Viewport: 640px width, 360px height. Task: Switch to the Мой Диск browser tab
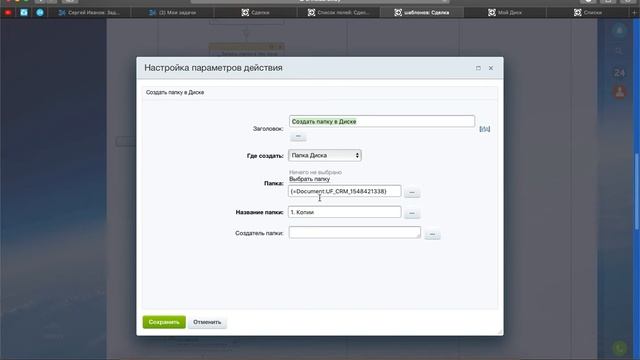coord(505,13)
